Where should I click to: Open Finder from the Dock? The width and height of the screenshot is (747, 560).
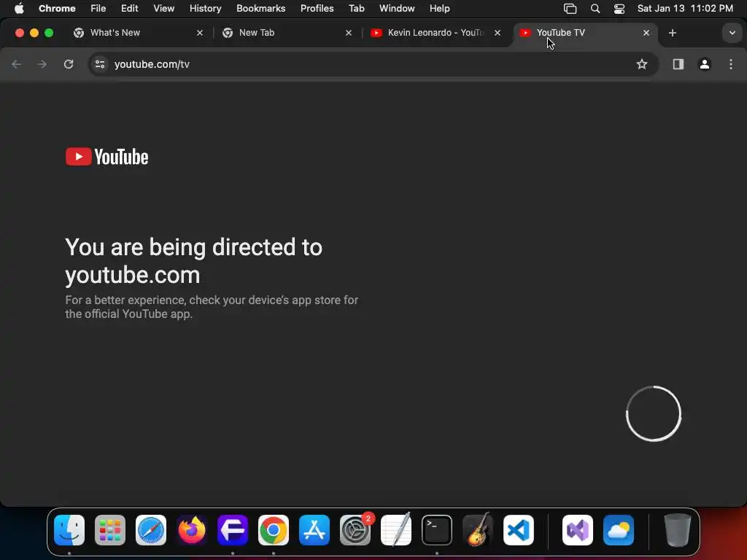point(69,530)
